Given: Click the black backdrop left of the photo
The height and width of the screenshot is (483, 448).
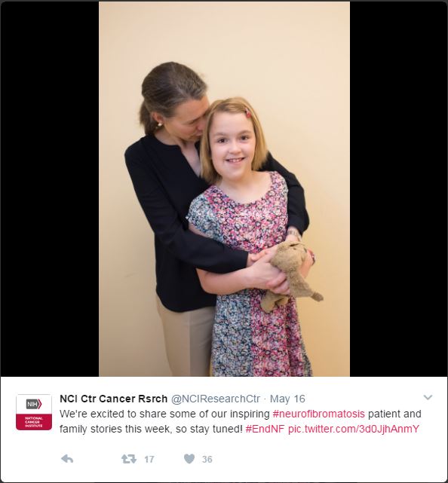Looking at the screenshot, I should 49,189.
